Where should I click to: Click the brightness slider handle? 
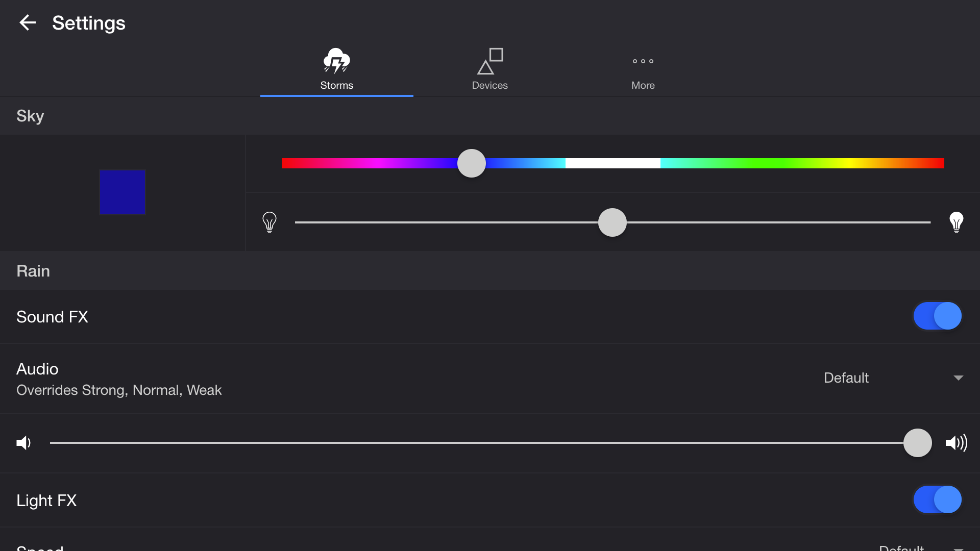612,222
